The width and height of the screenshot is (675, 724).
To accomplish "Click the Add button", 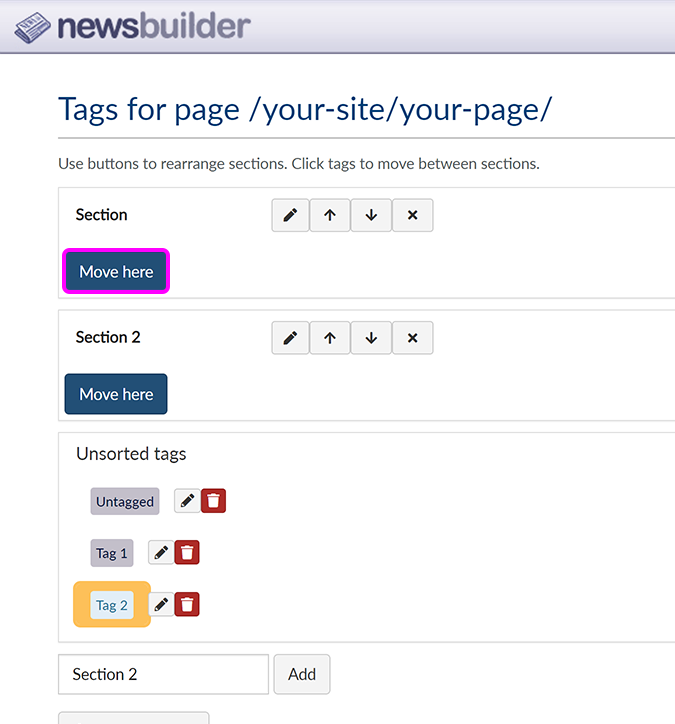I will pyautogui.click(x=302, y=674).
